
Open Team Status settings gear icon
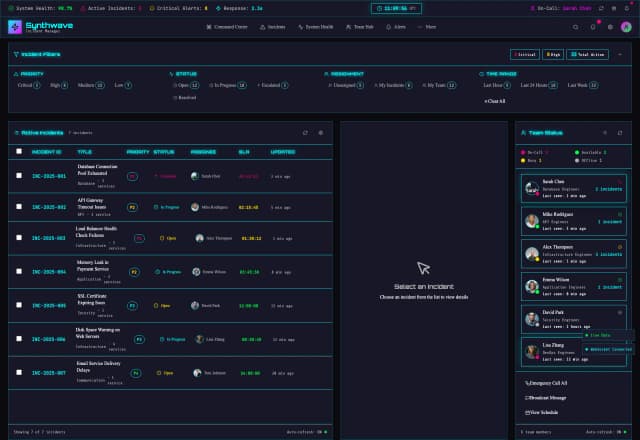tap(621, 132)
